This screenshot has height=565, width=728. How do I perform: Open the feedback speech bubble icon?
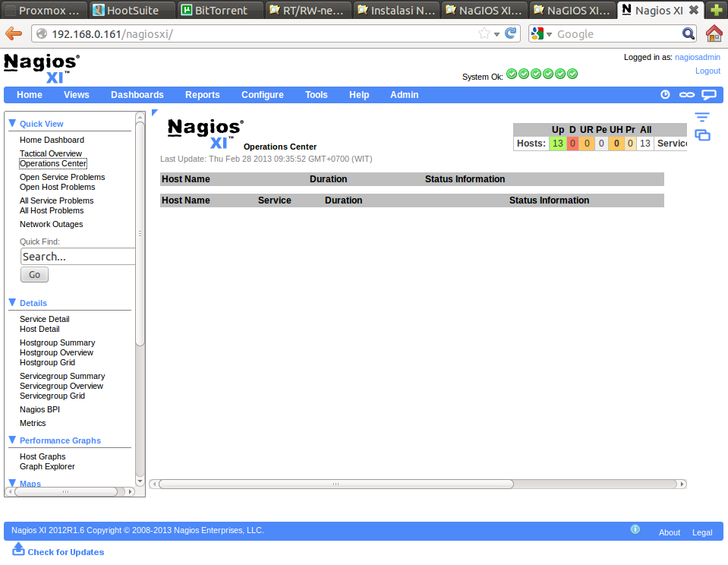[x=708, y=95]
